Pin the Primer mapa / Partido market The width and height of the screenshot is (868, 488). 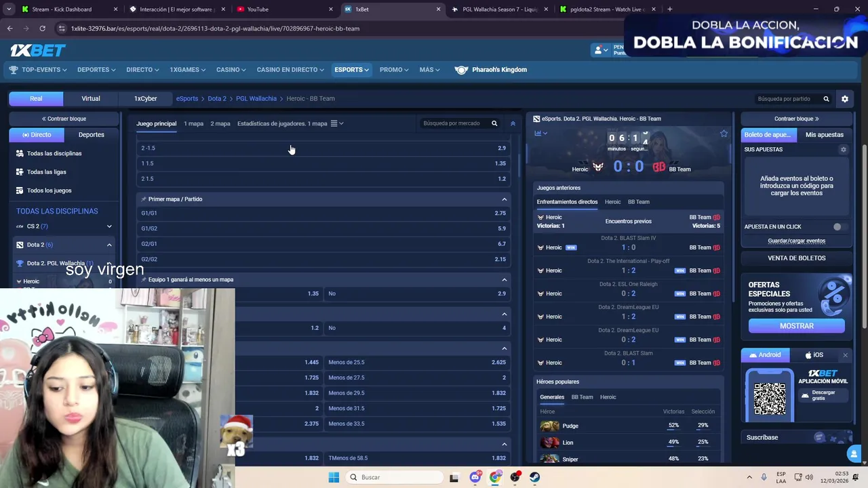[x=143, y=199]
